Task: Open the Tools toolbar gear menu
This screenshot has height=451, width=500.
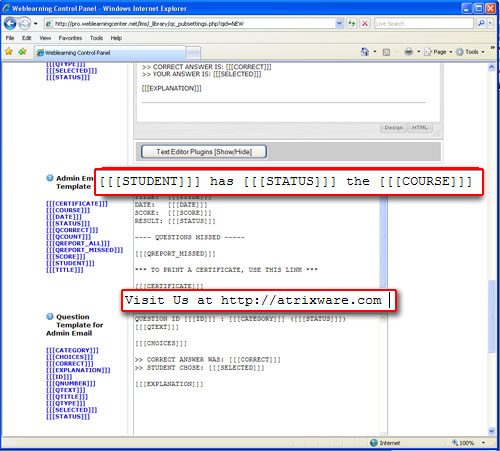Action: coord(470,52)
